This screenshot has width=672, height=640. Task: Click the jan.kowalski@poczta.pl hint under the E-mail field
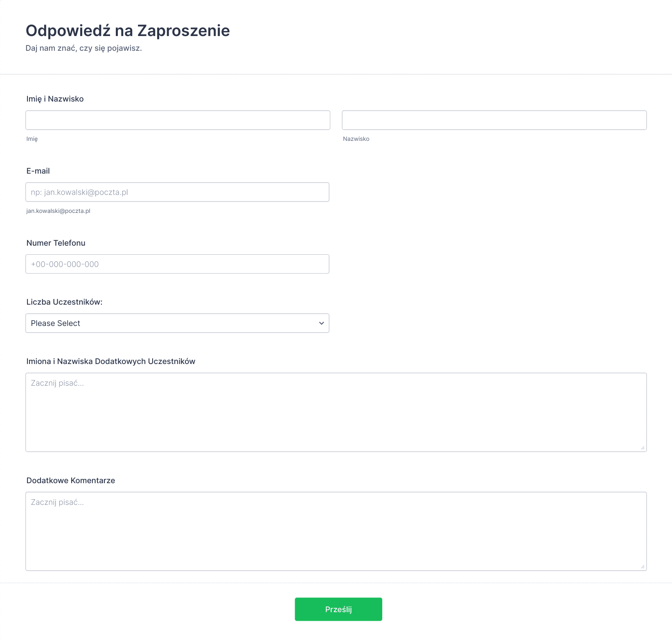click(58, 211)
